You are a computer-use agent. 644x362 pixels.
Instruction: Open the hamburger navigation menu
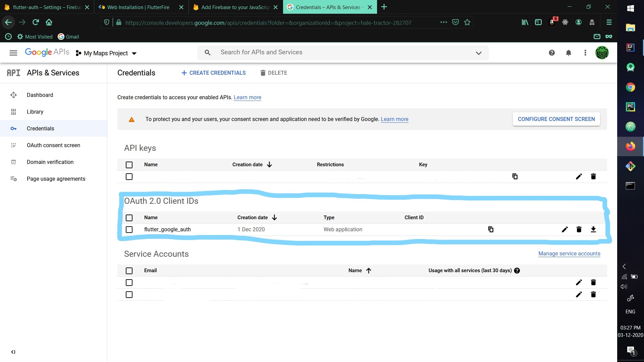(x=13, y=53)
